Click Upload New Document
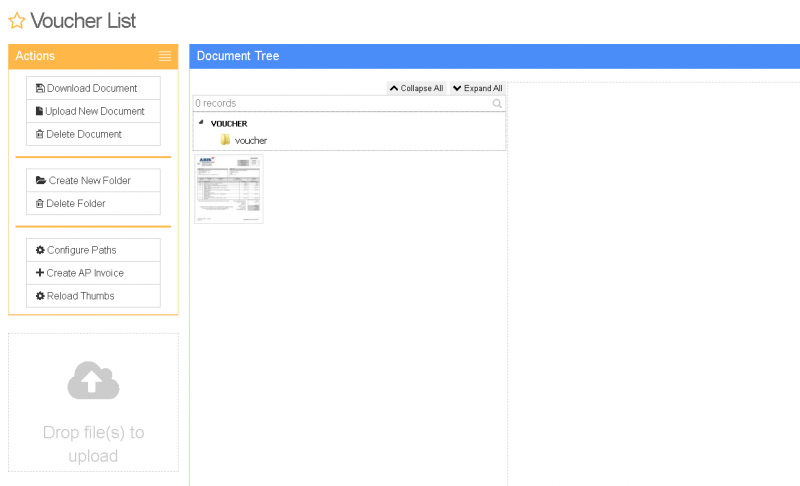 [93, 111]
